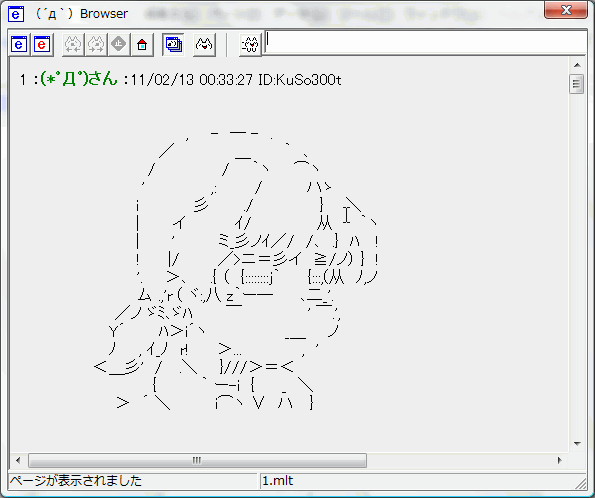Click the title bar application 'e' icon
This screenshot has height=498, width=595.
[16, 14]
